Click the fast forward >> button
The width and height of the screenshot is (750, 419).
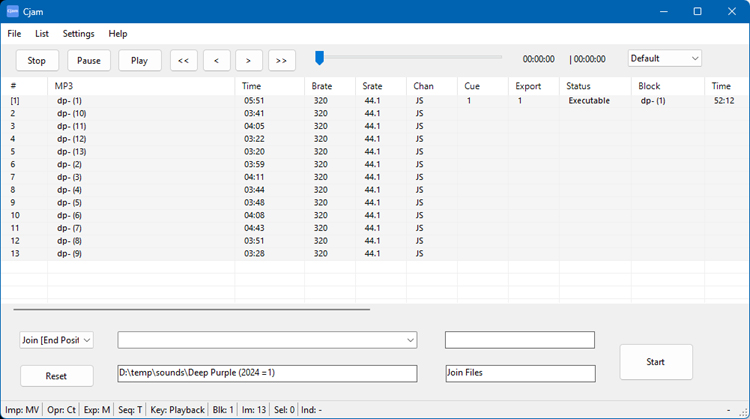point(281,61)
